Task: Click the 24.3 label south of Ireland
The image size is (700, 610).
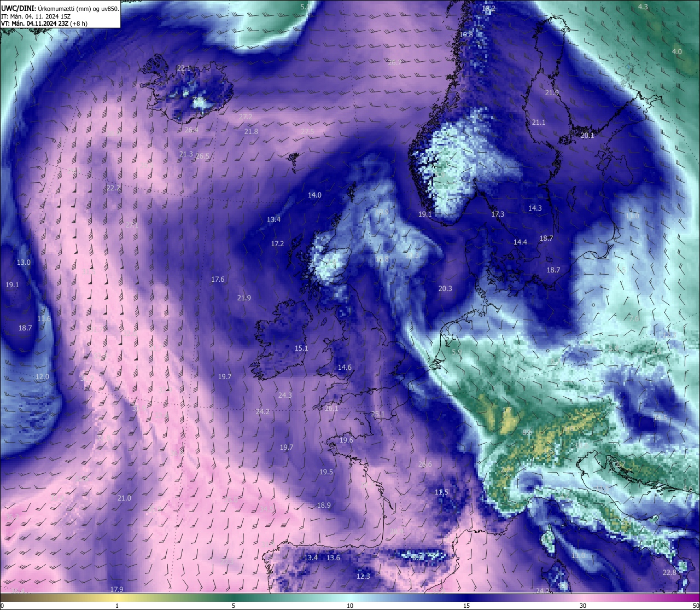Action: tap(285, 396)
